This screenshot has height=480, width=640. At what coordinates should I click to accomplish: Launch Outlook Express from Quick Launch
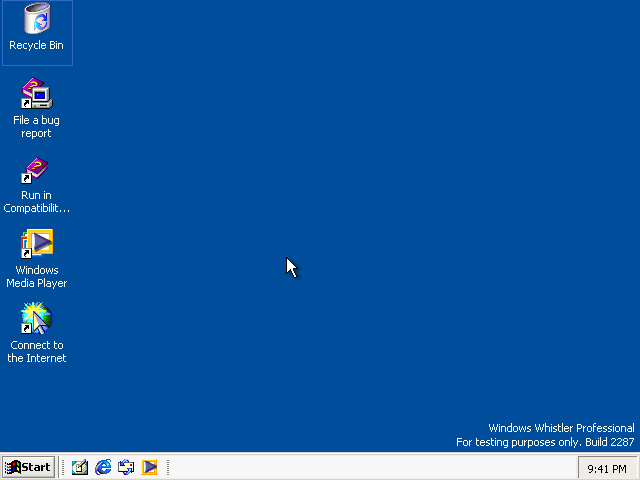pyautogui.click(x=126, y=467)
